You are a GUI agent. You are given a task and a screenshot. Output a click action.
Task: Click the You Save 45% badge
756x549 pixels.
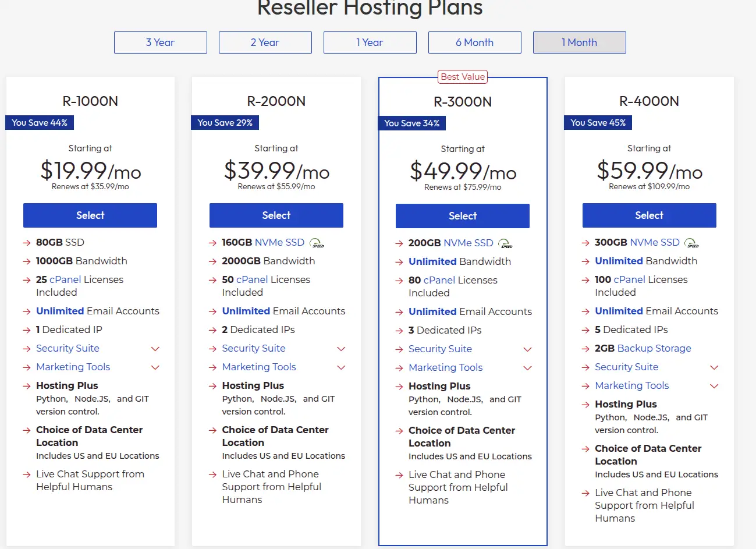[598, 123]
